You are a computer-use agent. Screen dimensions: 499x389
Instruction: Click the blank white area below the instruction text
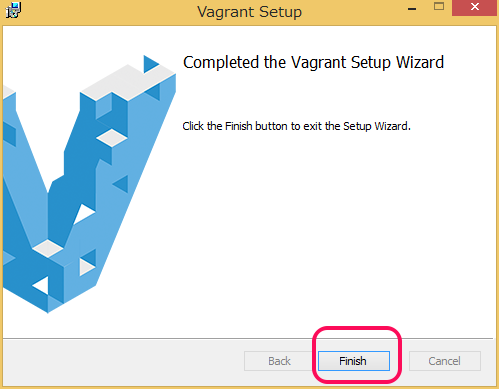point(333,233)
